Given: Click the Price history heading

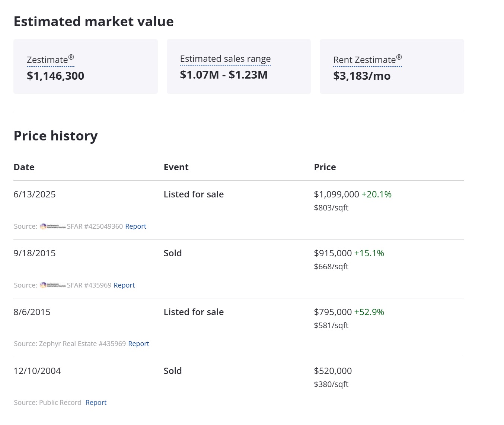Looking at the screenshot, I should tap(55, 136).
